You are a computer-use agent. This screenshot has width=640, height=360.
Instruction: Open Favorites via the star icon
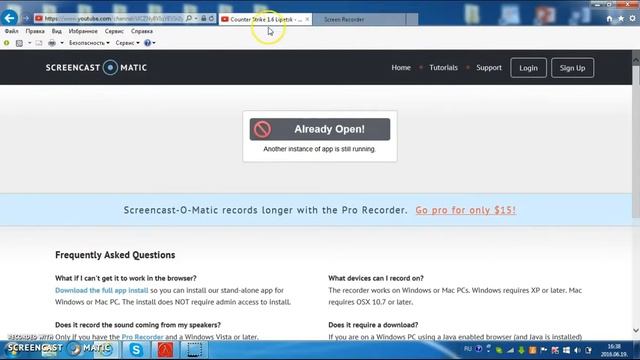tap(621, 18)
